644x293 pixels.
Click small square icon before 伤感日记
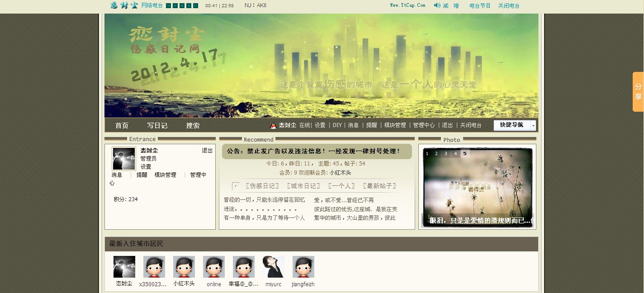236,186
